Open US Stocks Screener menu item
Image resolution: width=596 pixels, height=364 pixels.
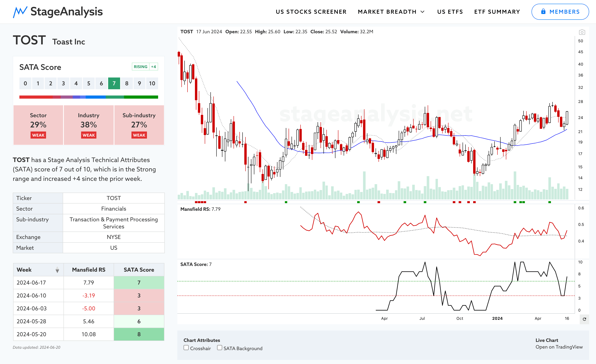[x=311, y=12]
